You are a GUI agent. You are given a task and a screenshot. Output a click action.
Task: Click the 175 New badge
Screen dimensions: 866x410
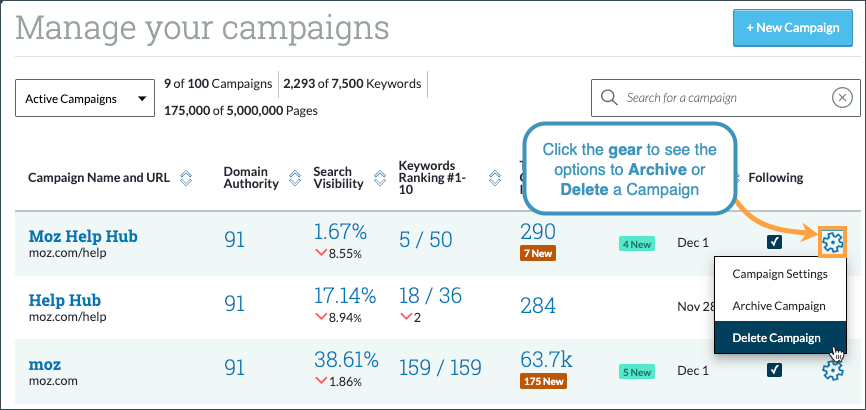pos(546,381)
